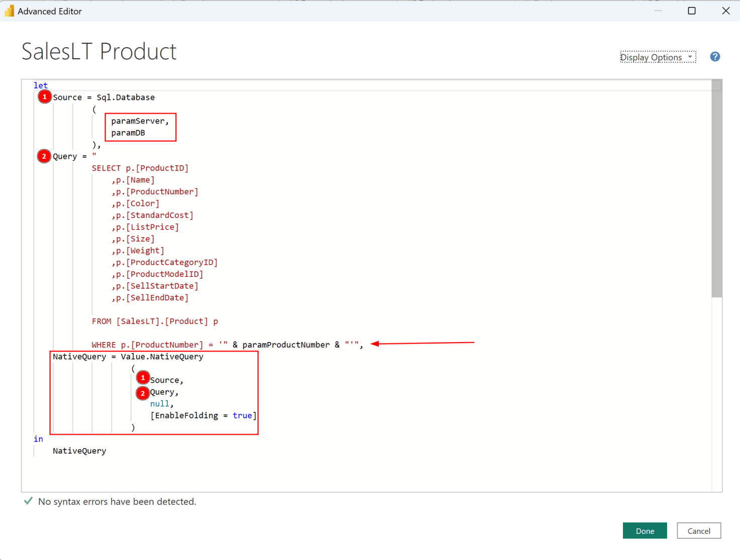Click 'paramProductNumber' in the WHERE clause

pyautogui.click(x=286, y=345)
